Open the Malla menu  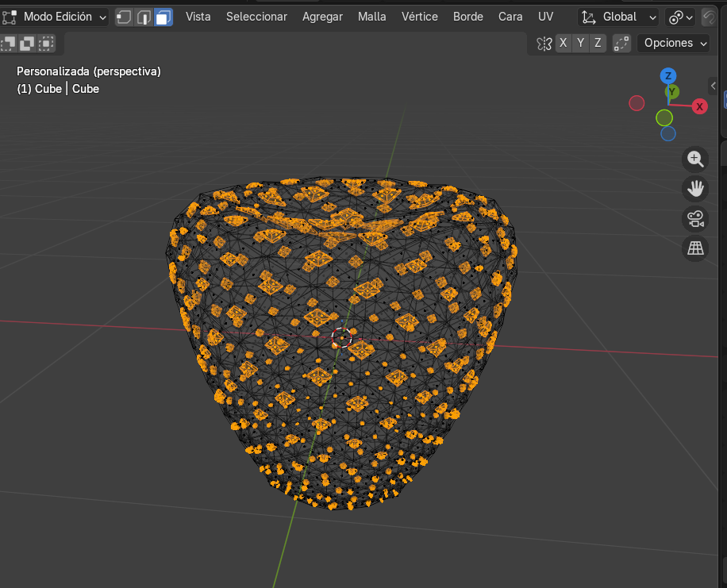(372, 17)
